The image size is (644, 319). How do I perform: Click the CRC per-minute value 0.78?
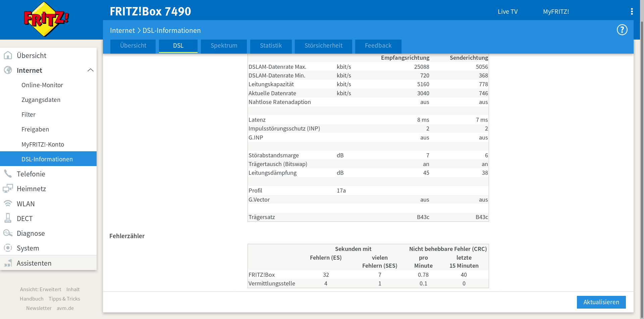pyautogui.click(x=423, y=275)
